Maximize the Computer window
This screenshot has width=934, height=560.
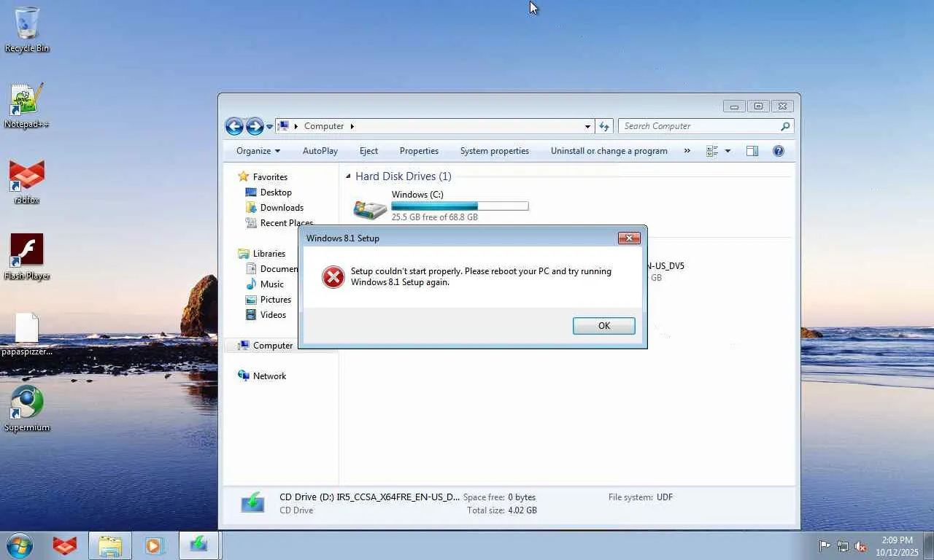(758, 106)
